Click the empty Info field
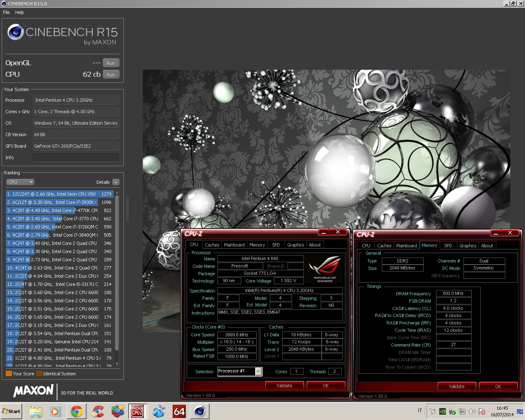The image size is (525, 420). 76,157
